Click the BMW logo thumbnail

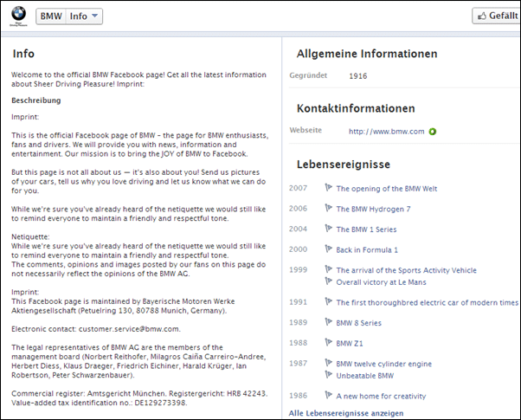coord(19,16)
